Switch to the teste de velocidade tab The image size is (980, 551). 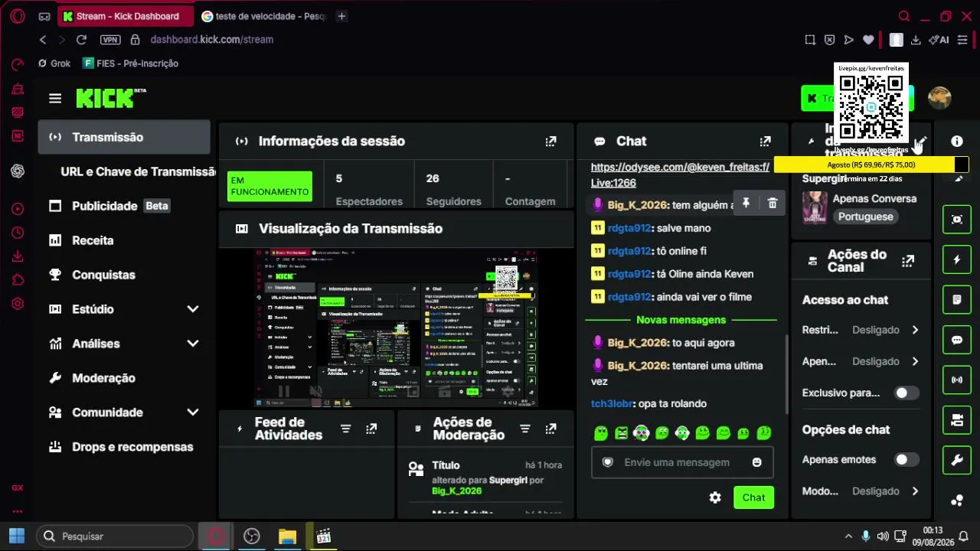pos(263,16)
